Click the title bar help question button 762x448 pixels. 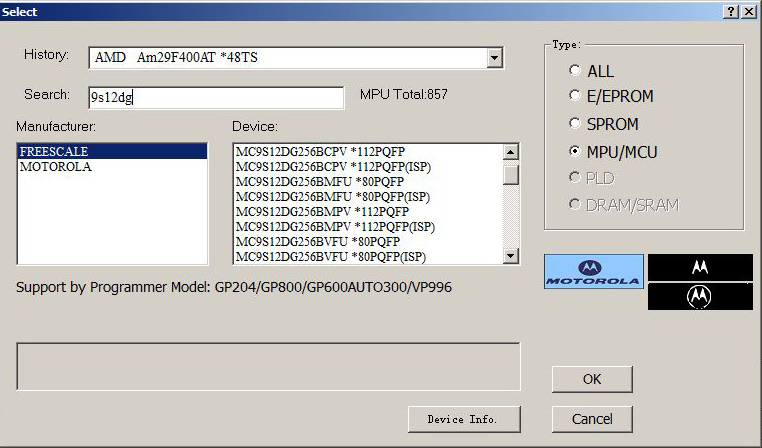click(730, 12)
